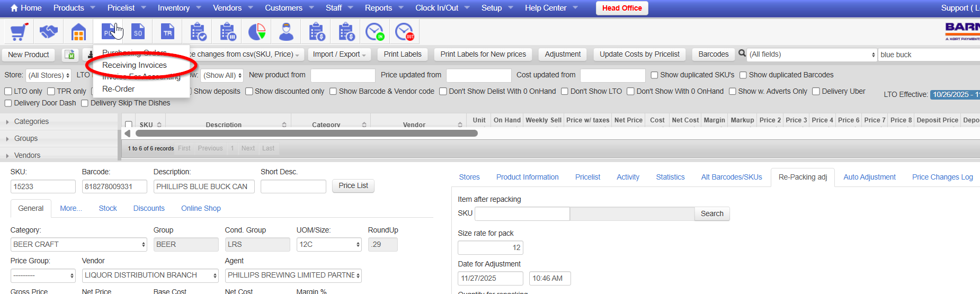Open the Import / Export dropdown
The height and width of the screenshot is (294, 980).
pos(339,55)
